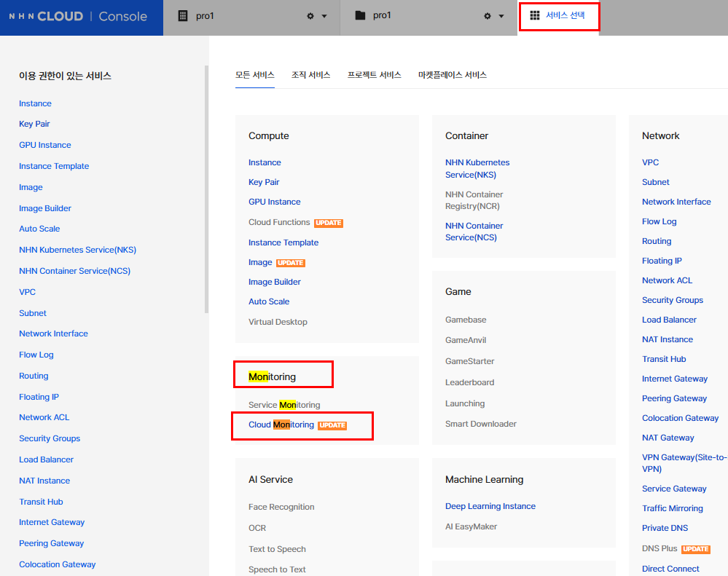Click the UPDATE badge next to Image

coord(291,263)
